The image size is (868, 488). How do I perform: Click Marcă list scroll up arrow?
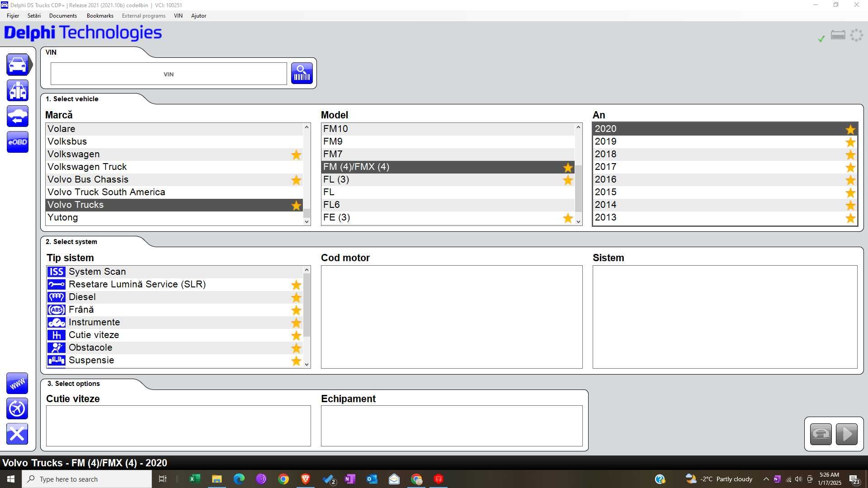coord(307,127)
